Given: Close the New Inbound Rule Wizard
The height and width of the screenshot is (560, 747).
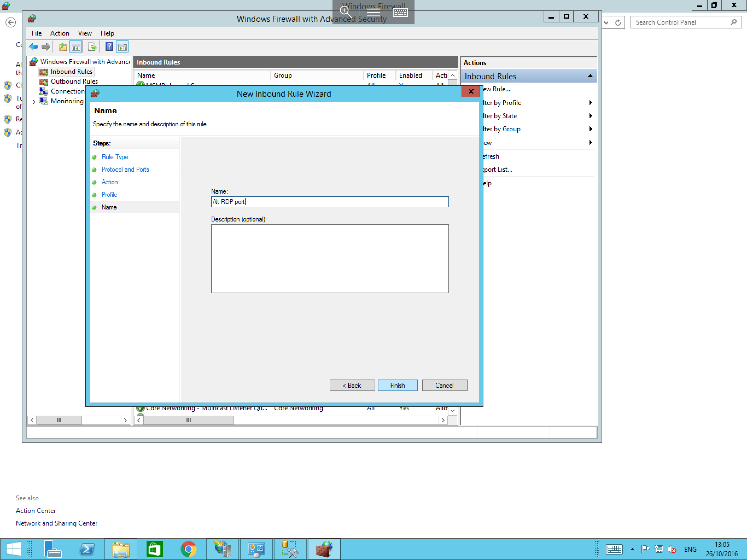Looking at the screenshot, I should pyautogui.click(x=471, y=91).
